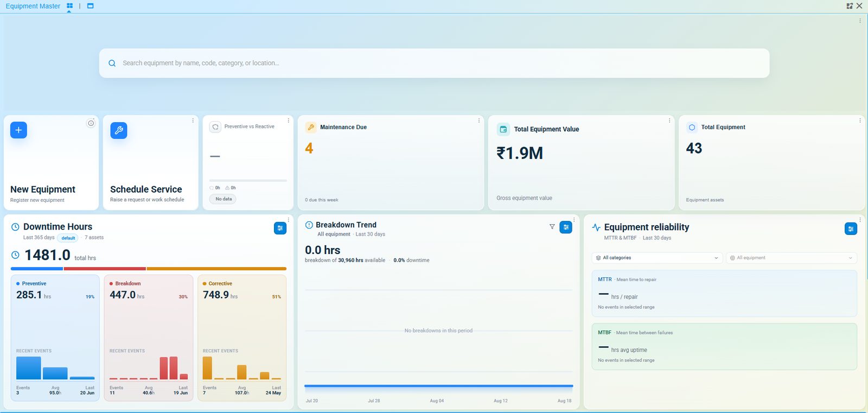Image resolution: width=868 pixels, height=413 pixels.
Task: Click the red Breakdown segment of downtime bar
Action: [105, 269]
